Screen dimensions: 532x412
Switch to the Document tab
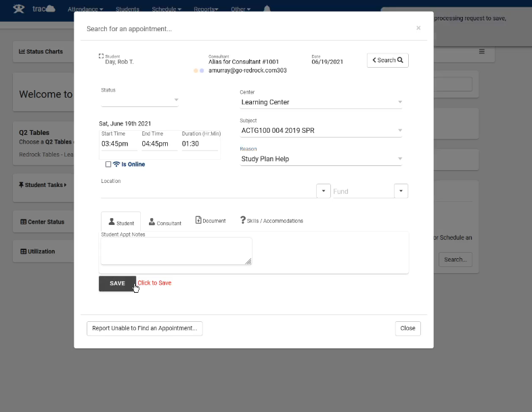210,220
